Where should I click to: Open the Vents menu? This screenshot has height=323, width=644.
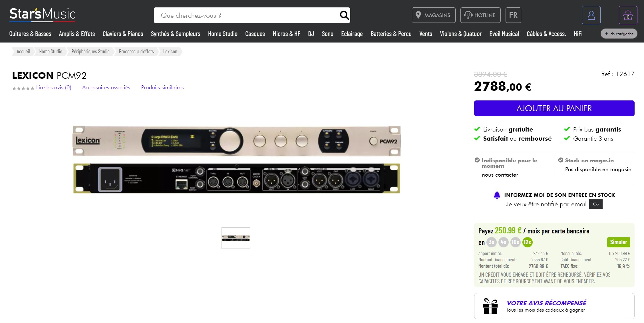tap(426, 34)
